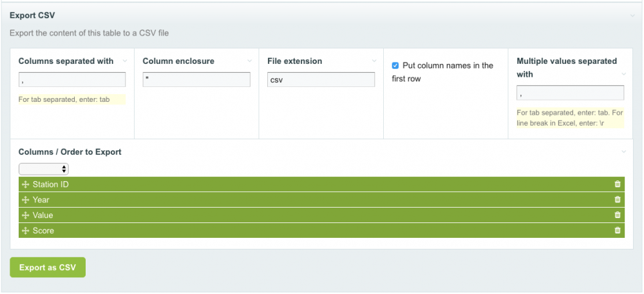Collapse the Column enclosure section
The image size is (644, 294).
click(249, 61)
